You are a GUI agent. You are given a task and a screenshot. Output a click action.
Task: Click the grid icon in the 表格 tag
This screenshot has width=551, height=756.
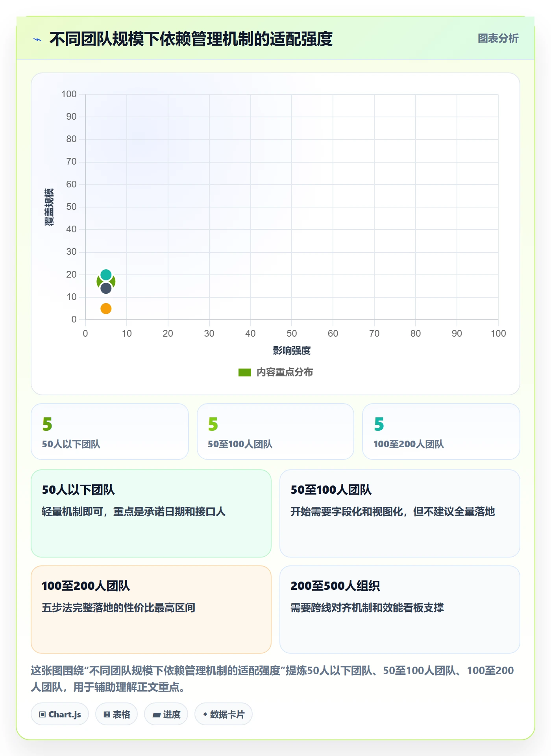[x=107, y=715]
